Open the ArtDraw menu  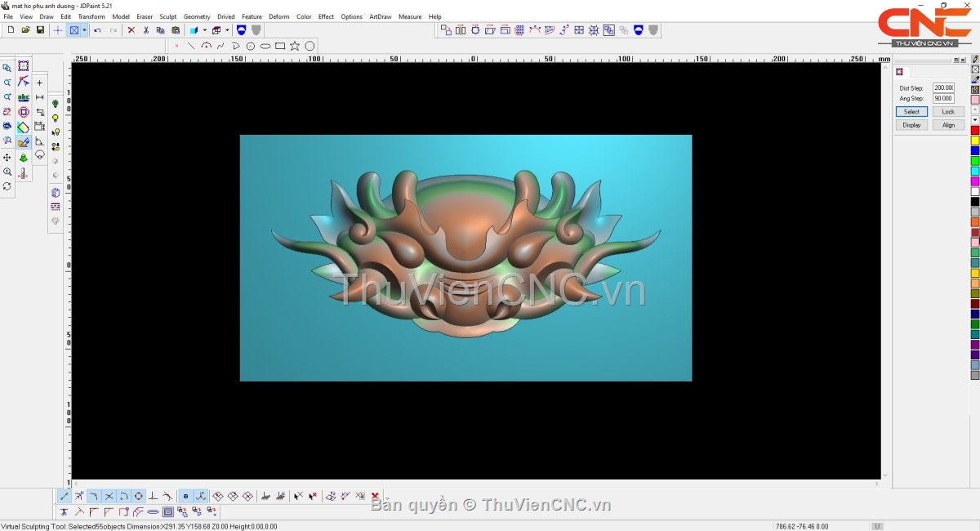click(x=380, y=16)
